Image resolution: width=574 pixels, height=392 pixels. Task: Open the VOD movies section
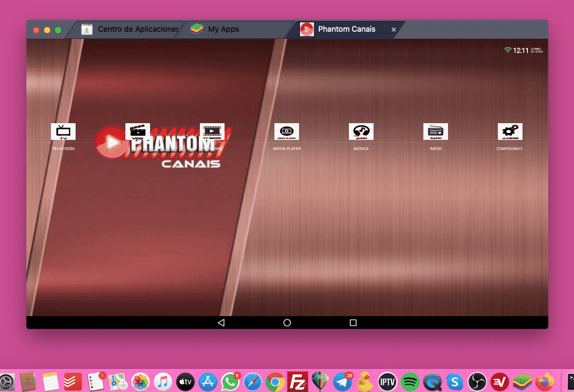tap(137, 131)
